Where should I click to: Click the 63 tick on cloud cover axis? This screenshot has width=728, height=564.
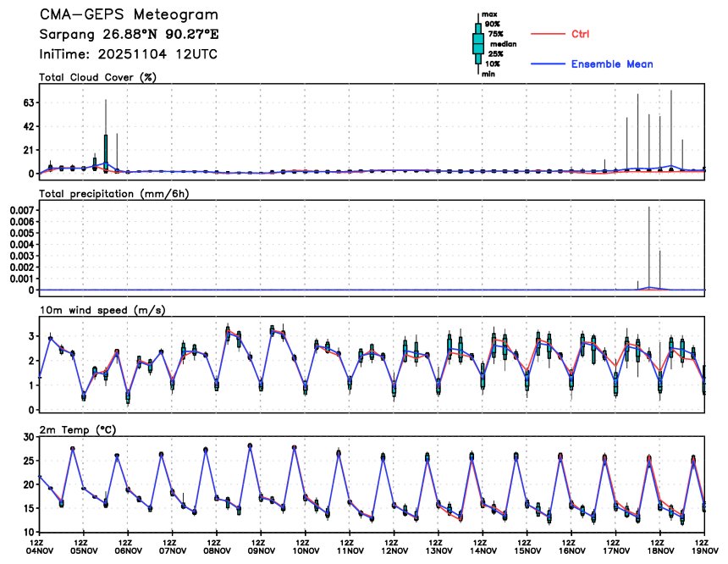(26, 103)
